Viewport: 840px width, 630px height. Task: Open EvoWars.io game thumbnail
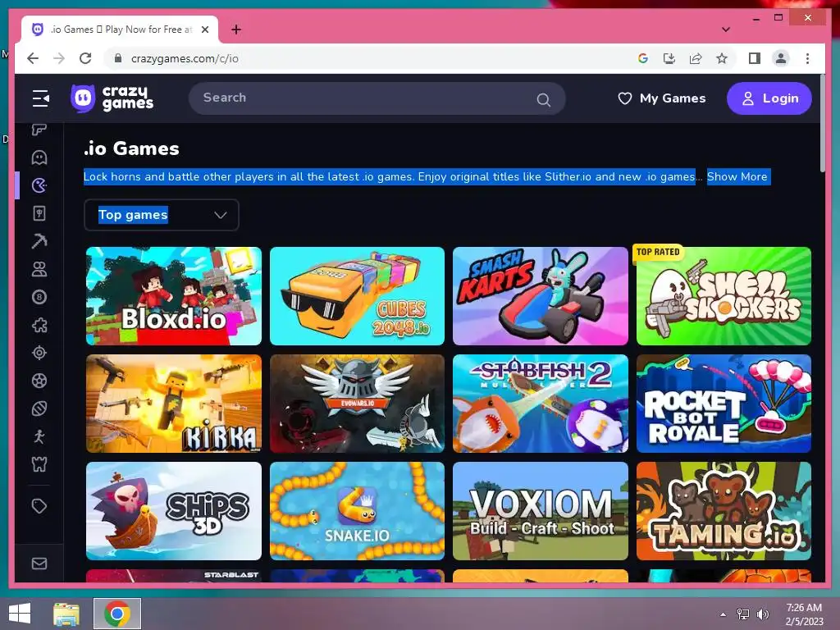[x=358, y=404]
